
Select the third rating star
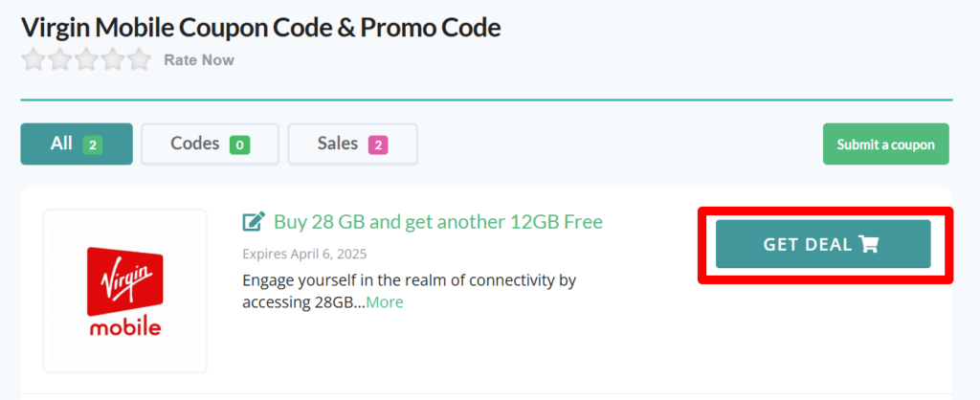pos(87,59)
